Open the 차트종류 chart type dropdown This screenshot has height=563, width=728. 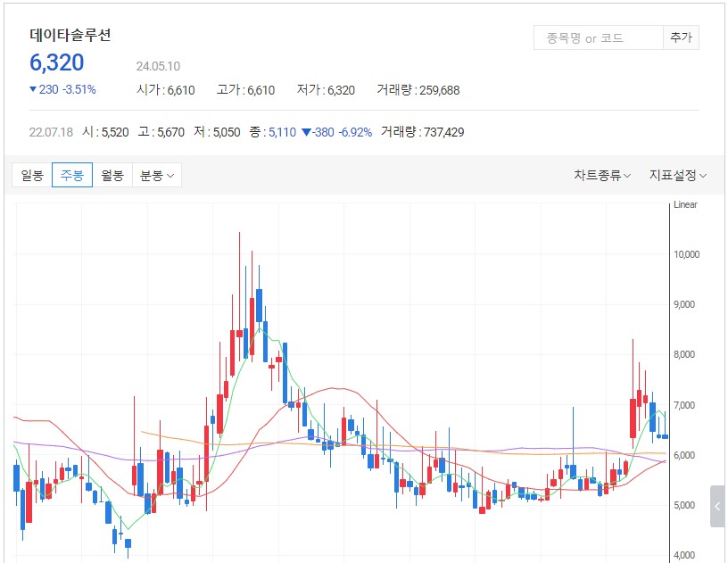pos(602,176)
